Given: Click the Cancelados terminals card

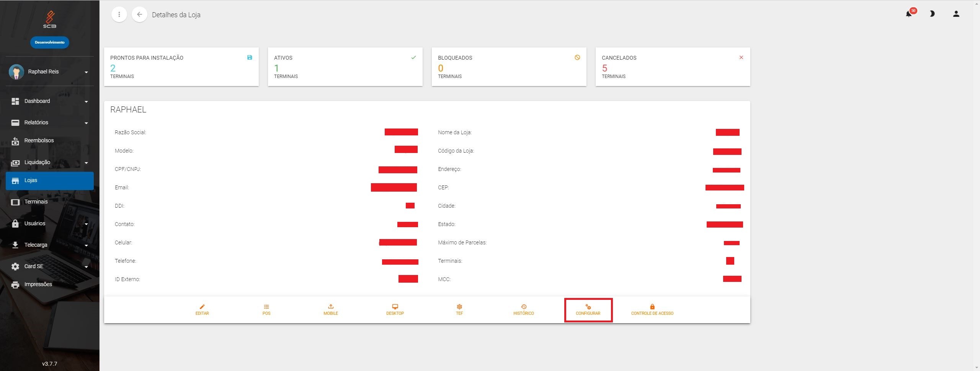Looking at the screenshot, I should click(x=673, y=67).
